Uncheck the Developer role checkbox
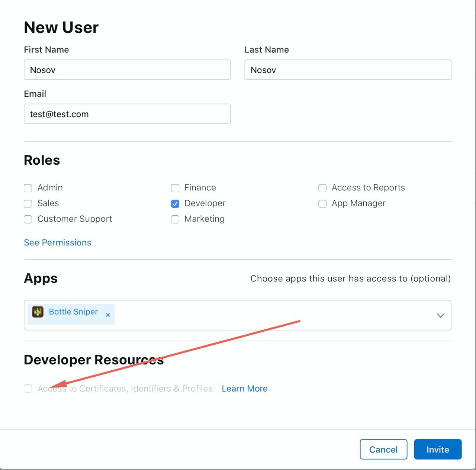The image size is (476, 470). pos(175,204)
